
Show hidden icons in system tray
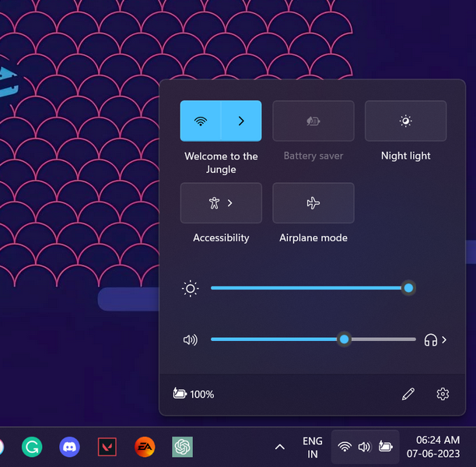click(279, 447)
